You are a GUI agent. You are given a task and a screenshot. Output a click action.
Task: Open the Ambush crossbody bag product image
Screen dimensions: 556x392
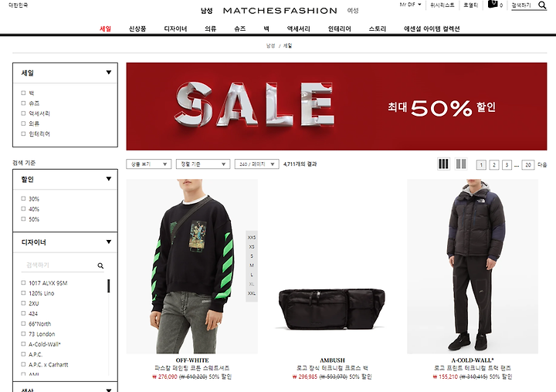pos(332,266)
